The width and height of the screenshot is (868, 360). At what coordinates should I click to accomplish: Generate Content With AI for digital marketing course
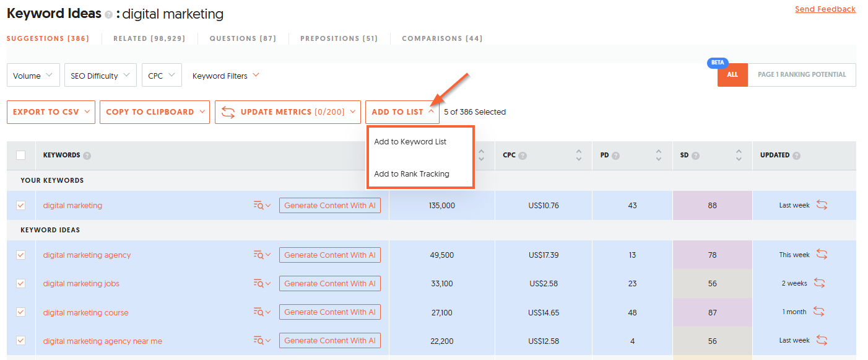tap(329, 312)
